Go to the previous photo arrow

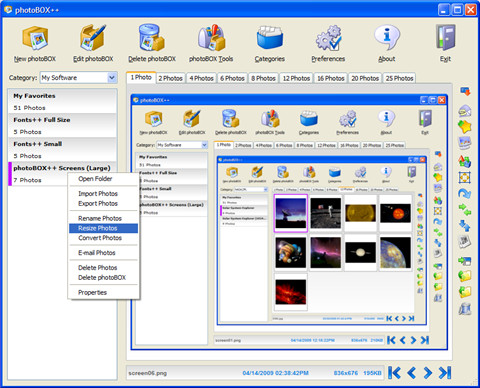point(411,373)
